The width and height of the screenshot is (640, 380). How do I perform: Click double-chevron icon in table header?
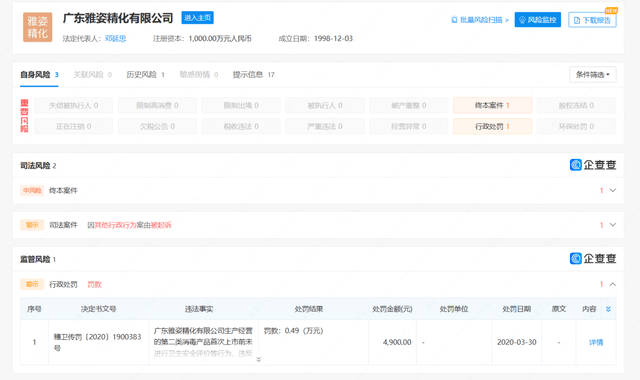[608, 309]
